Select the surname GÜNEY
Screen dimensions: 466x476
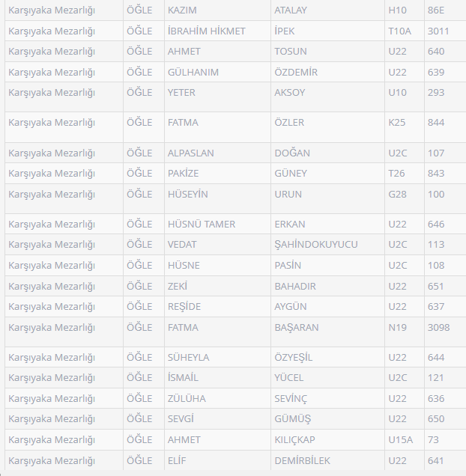point(291,174)
